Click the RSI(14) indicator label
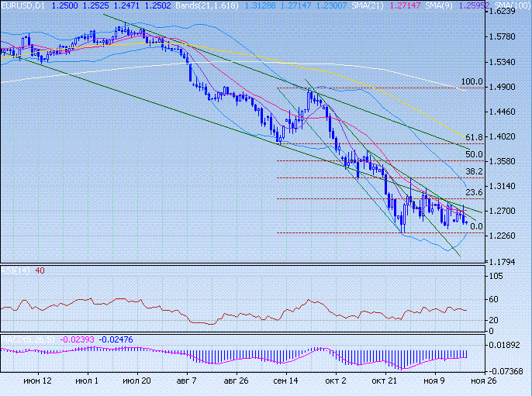This screenshot has height=396, width=532. coord(14,270)
